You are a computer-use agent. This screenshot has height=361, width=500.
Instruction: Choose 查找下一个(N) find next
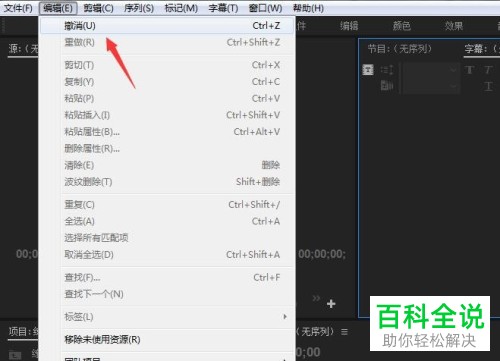(x=167, y=294)
